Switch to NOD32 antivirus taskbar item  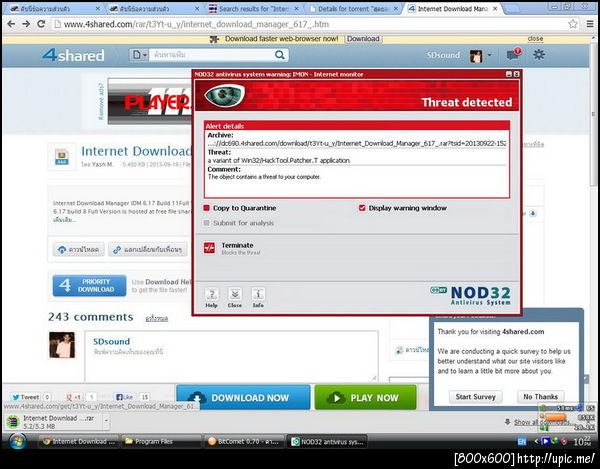[x=327, y=441]
